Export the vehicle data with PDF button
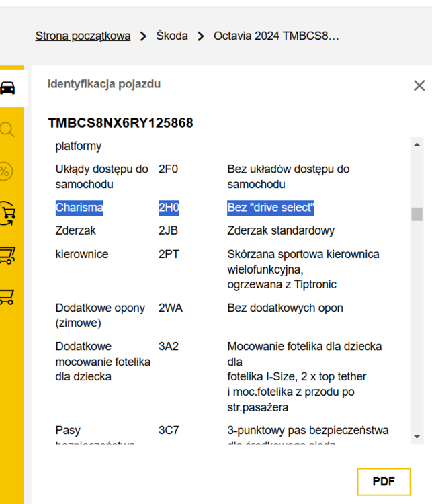Image resolution: width=432 pixels, height=504 pixels. pyautogui.click(x=384, y=482)
